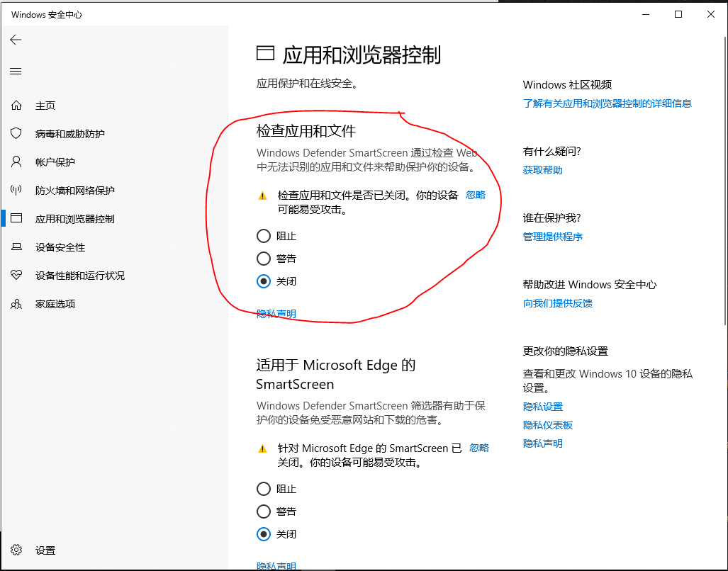Open 隐私声明 link under 检查应用和文件
Image resolution: width=728 pixels, height=571 pixels.
276,314
